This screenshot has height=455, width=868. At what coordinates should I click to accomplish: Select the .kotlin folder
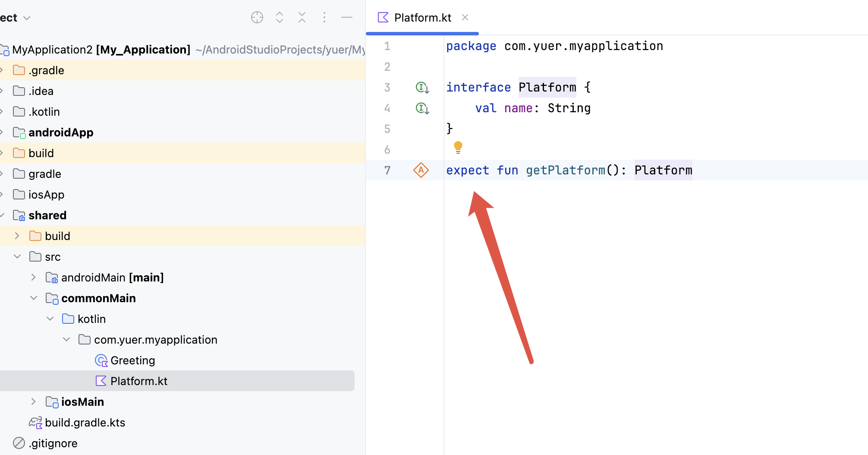click(182, 111)
